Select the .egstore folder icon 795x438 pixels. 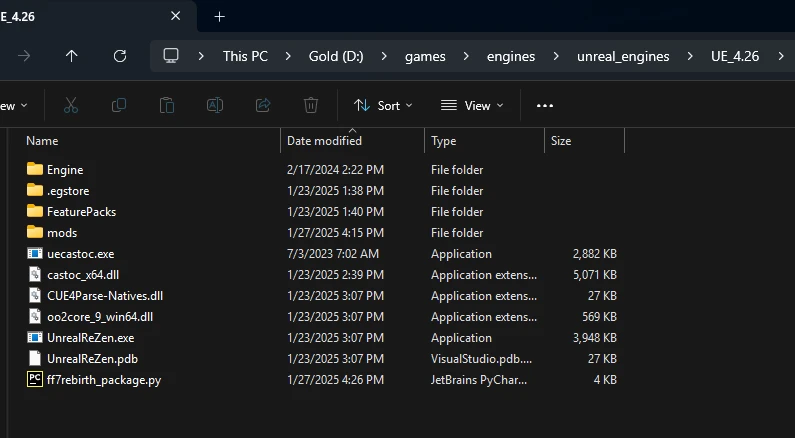point(34,190)
